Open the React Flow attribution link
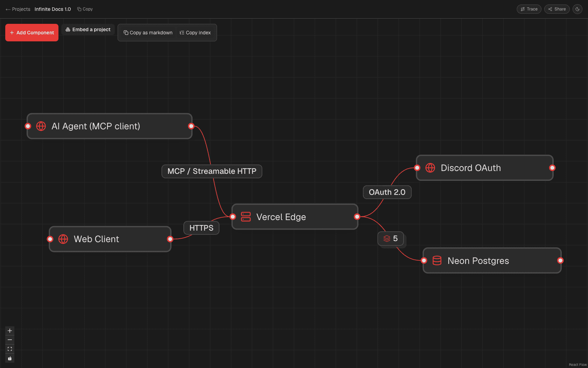The image size is (588, 368). (x=577, y=365)
